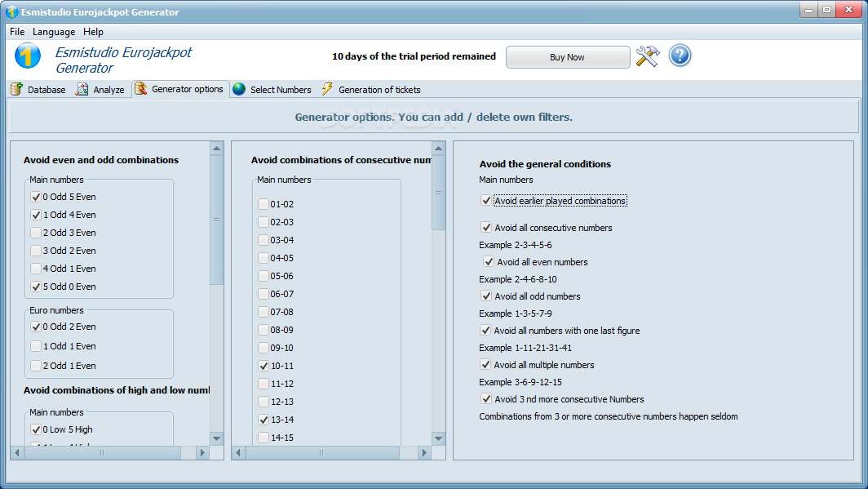The image size is (868, 489).
Task: Click the consecutive panel vertical scrollbar thumb
Action: coord(438,193)
